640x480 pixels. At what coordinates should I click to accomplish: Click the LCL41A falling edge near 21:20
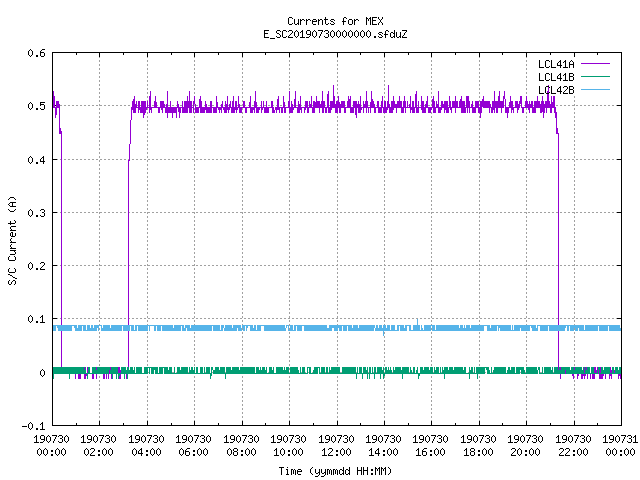(x=558, y=249)
